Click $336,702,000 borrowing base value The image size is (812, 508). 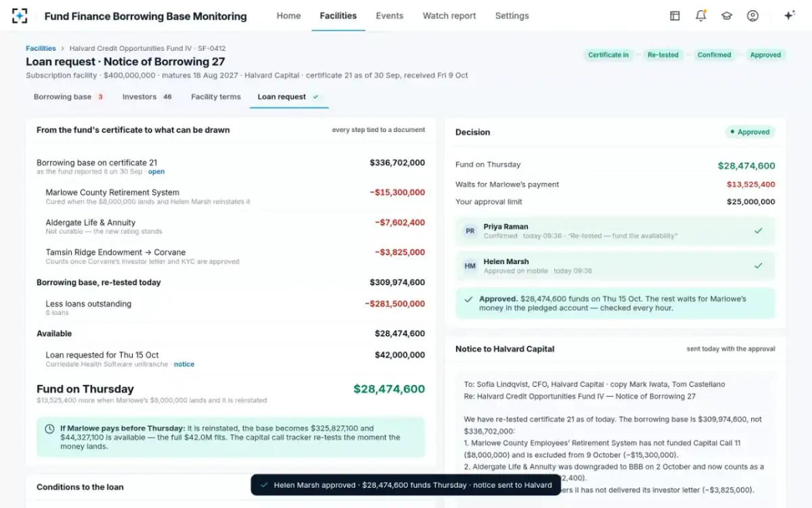pos(397,163)
